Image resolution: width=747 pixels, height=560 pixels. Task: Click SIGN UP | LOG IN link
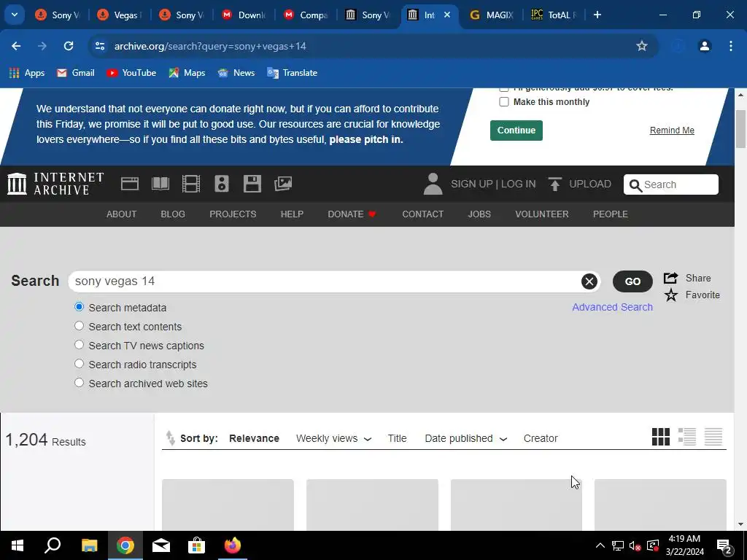click(x=493, y=184)
